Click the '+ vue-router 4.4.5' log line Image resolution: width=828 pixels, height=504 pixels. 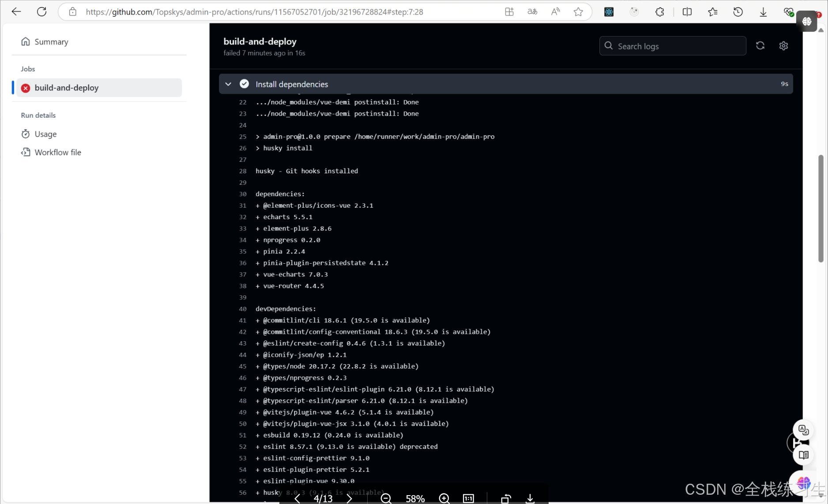coord(290,286)
